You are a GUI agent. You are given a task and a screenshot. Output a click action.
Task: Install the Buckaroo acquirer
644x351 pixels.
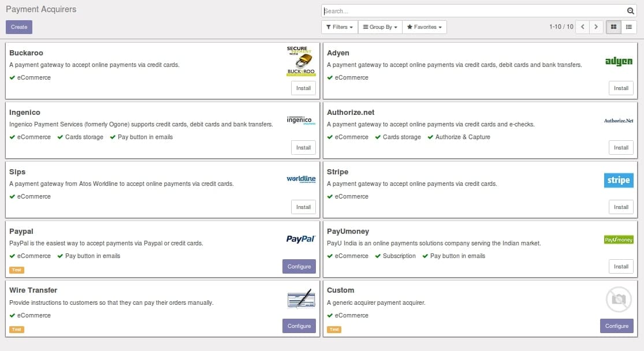(x=304, y=88)
